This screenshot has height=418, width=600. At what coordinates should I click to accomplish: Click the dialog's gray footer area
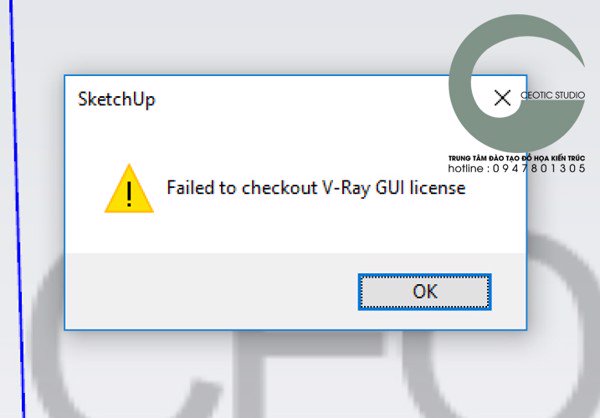[210, 291]
